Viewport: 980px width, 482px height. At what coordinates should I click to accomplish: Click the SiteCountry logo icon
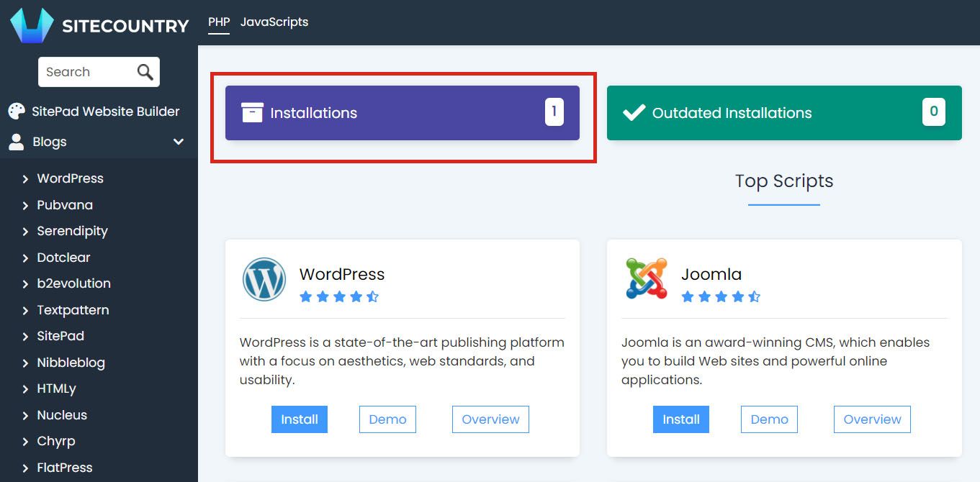click(x=32, y=25)
